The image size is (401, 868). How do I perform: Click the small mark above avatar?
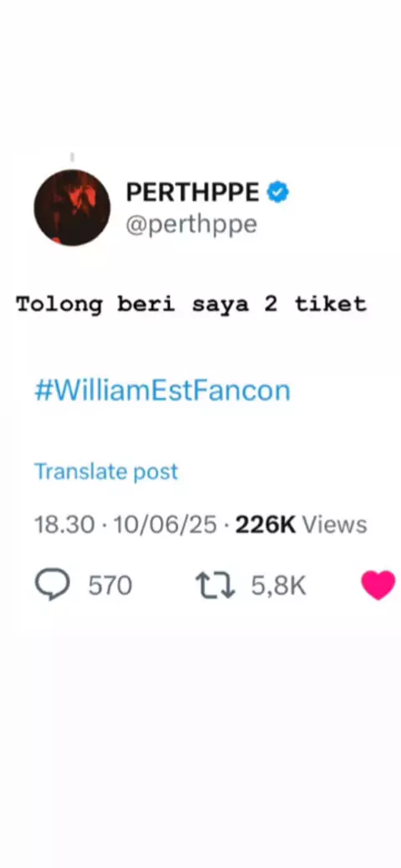tap(72, 158)
